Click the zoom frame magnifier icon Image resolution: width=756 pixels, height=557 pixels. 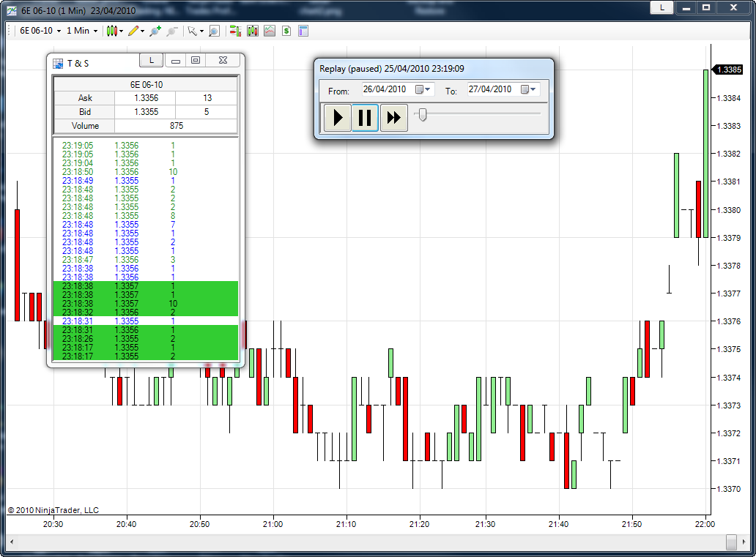pos(214,31)
